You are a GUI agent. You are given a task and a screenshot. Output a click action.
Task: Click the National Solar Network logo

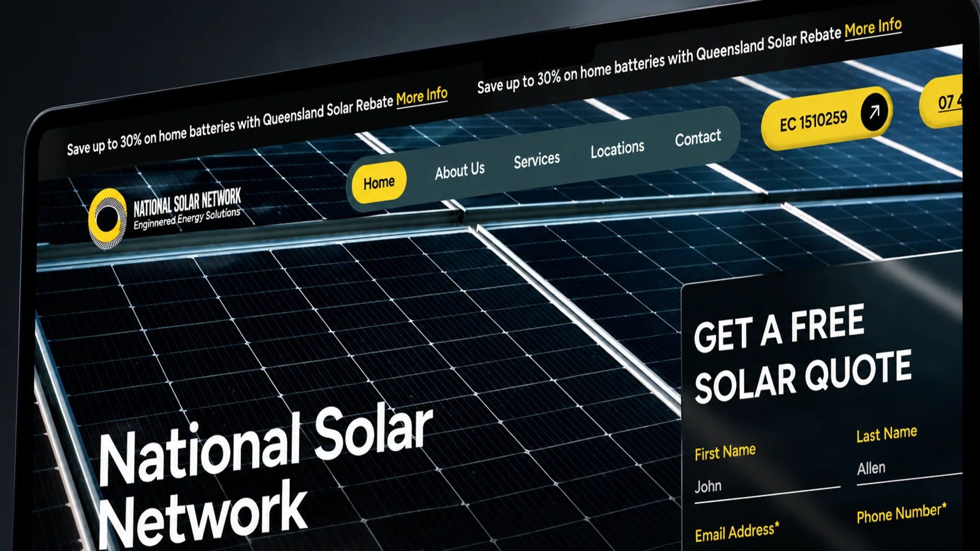[x=164, y=217]
